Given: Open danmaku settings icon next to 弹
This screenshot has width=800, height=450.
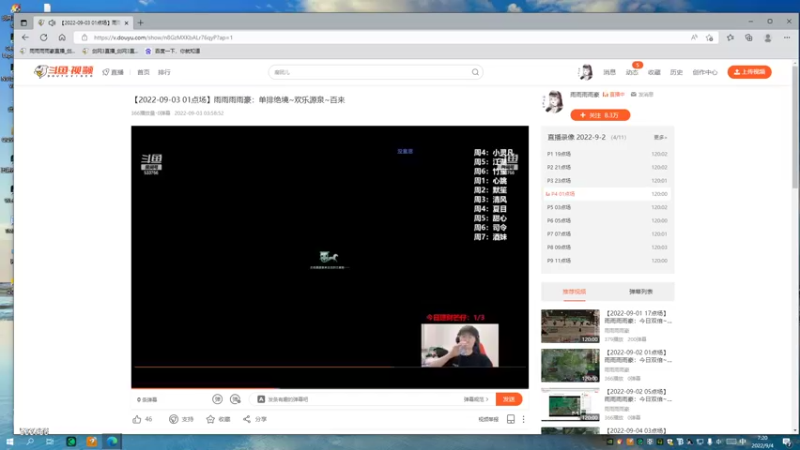Looking at the screenshot, I should click(x=235, y=399).
